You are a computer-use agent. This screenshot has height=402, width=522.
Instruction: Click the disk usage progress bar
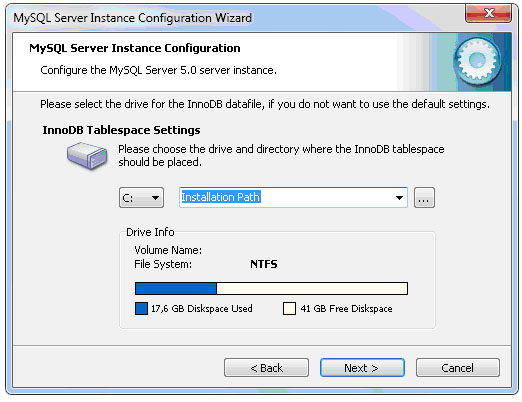coord(271,288)
